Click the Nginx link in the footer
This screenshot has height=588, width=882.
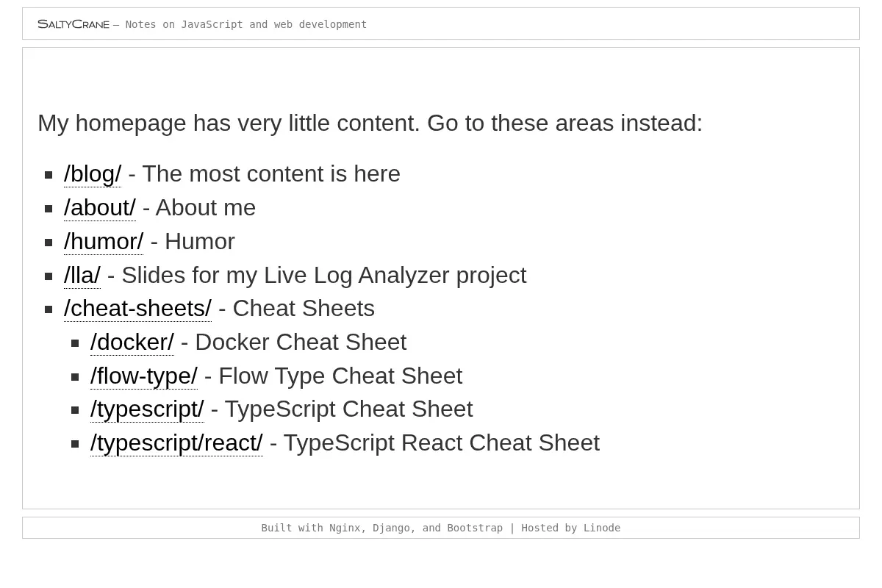click(345, 528)
